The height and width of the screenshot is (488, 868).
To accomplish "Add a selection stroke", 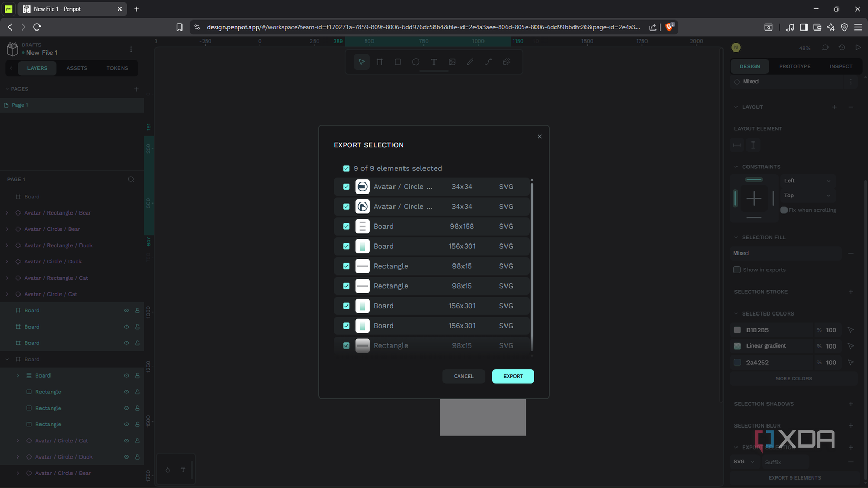I will [851, 292].
